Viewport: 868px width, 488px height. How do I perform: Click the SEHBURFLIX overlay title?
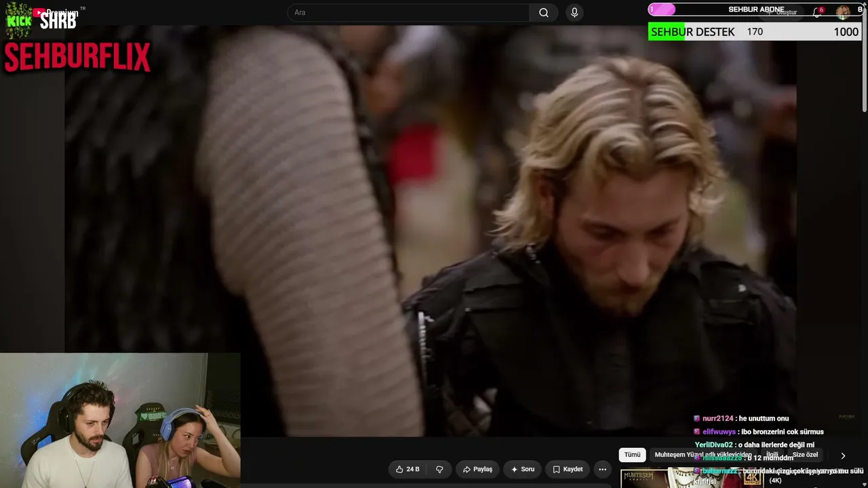point(77,58)
